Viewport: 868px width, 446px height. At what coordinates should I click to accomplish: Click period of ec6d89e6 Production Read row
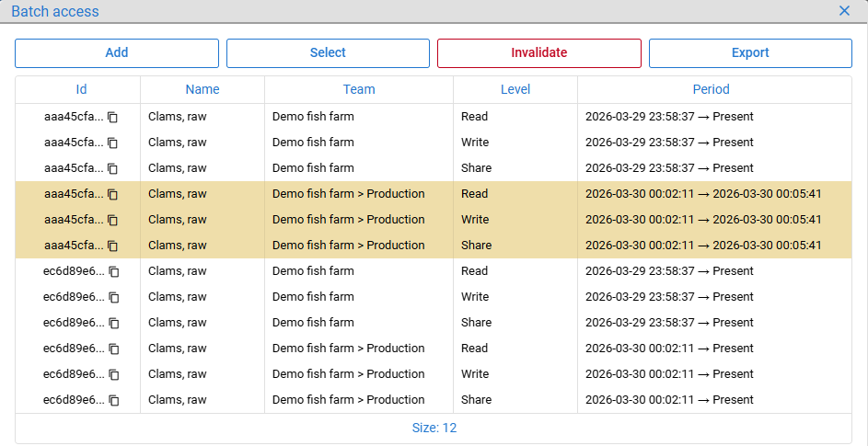[x=669, y=348]
